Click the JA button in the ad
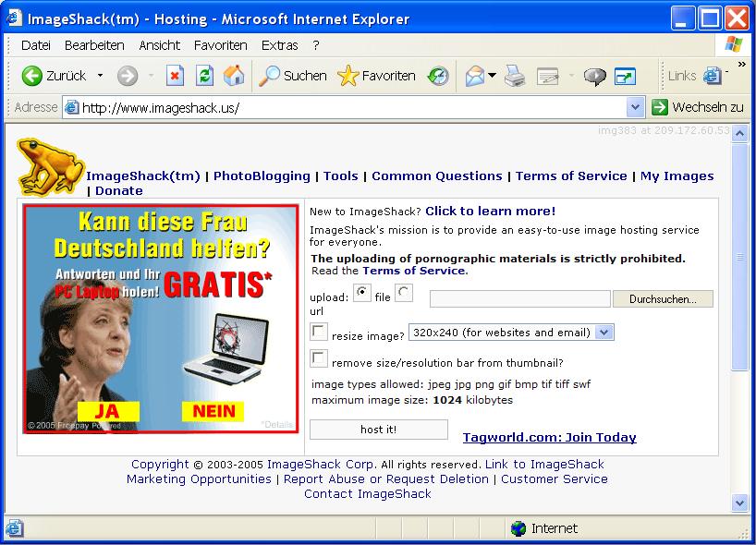Viewport: 756px width, 545px height. [x=108, y=411]
